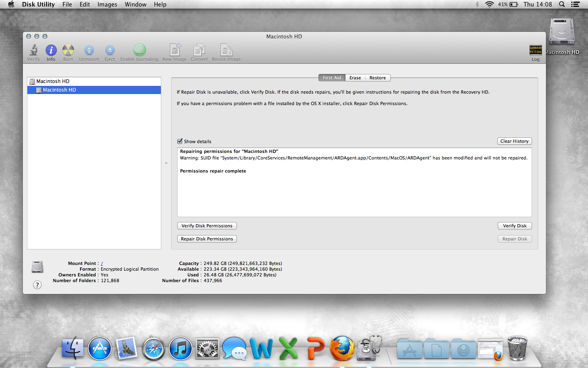Click the Capacity value 249.82 GB
The image size is (588, 368).
[243, 263]
